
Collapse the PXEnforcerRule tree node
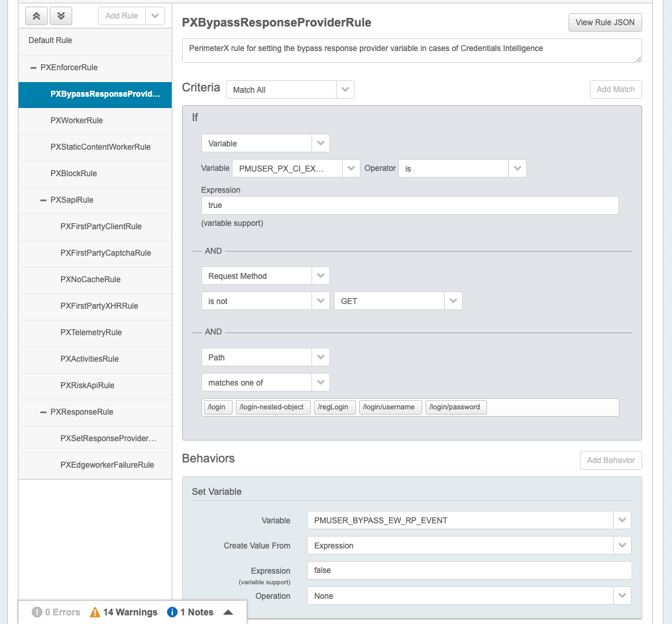point(33,68)
